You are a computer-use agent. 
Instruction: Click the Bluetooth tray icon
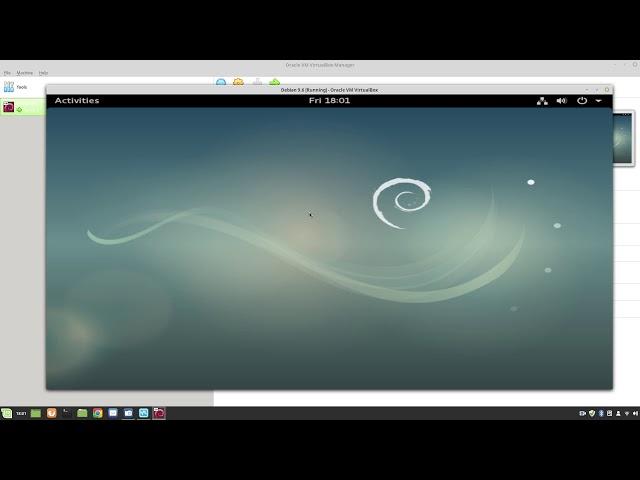click(601, 413)
